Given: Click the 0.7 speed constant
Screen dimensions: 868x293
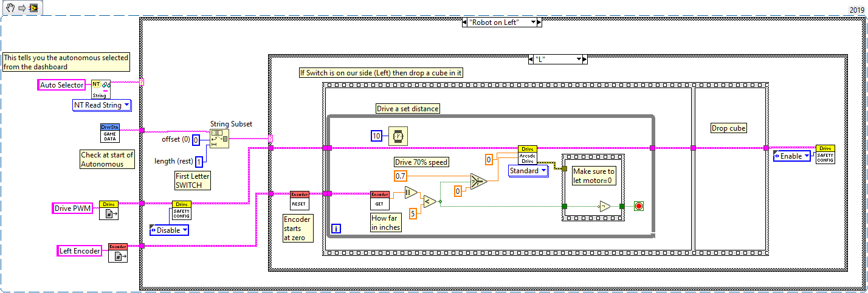Looking at the screenshot, I should 401,176.
